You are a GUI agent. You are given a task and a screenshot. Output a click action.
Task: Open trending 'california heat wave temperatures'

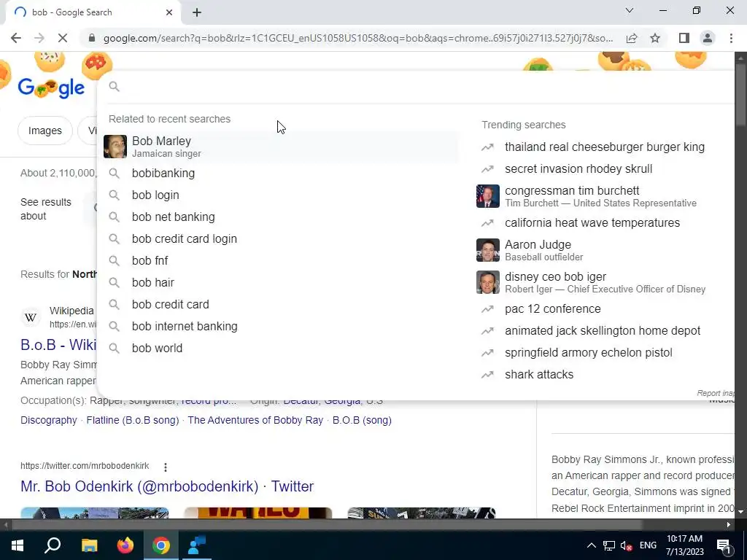click(x=592, y=223)
